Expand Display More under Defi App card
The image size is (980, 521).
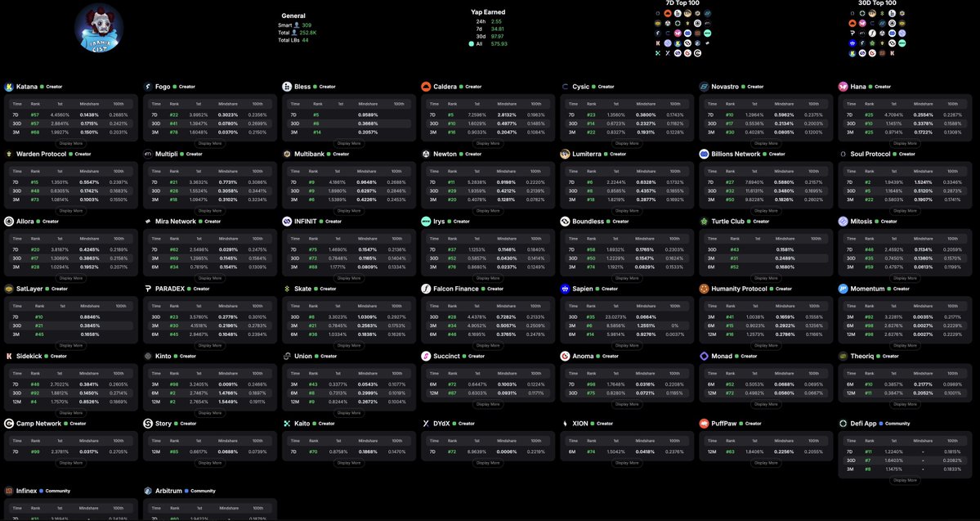(905, 480)
